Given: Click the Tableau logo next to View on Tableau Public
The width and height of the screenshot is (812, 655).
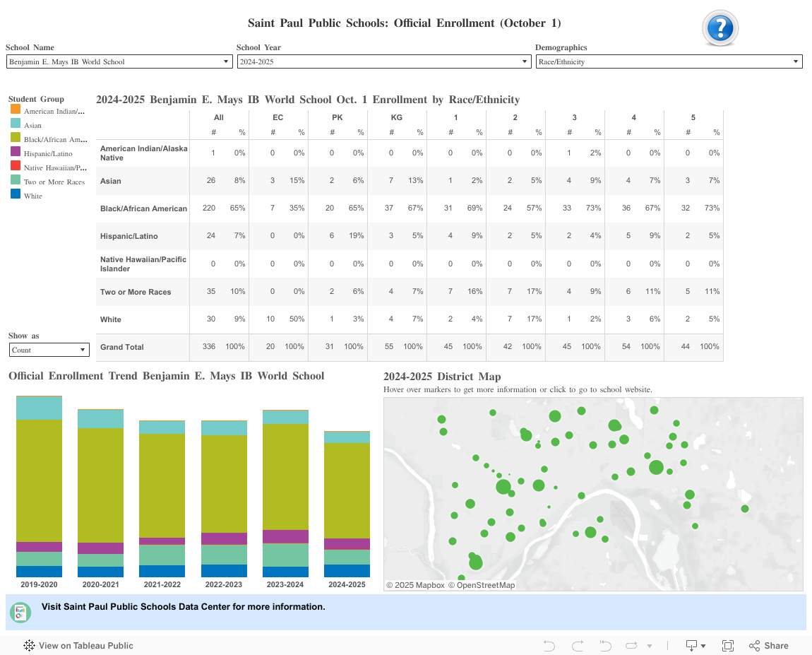Looking at the screenshot, I should [x=29, y=645].
